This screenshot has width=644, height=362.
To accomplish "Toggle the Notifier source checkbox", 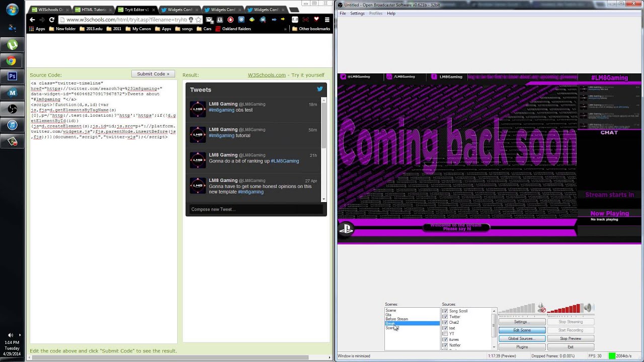I will point(445,345).
